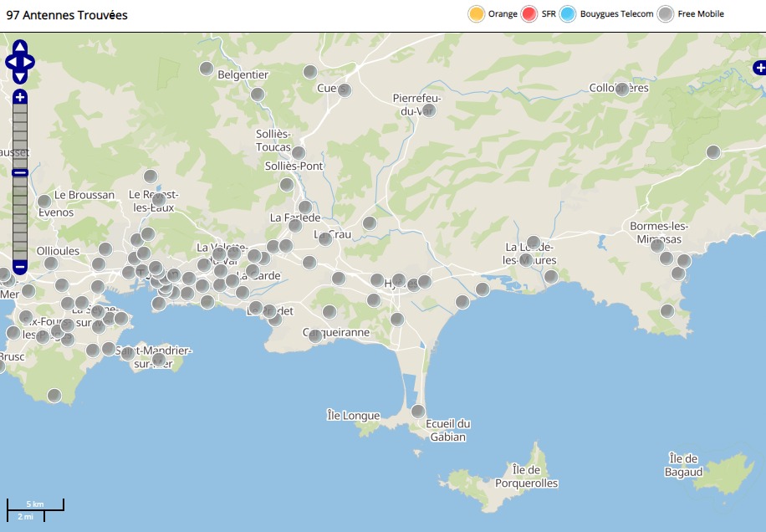Pan the map right with the arrow

[x=30, y=62]
